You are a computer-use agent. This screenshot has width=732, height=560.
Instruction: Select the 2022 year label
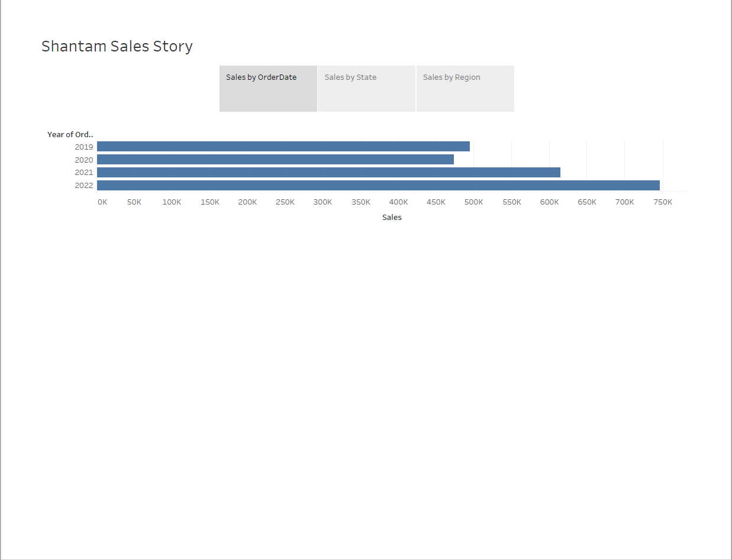click(84, 185)
